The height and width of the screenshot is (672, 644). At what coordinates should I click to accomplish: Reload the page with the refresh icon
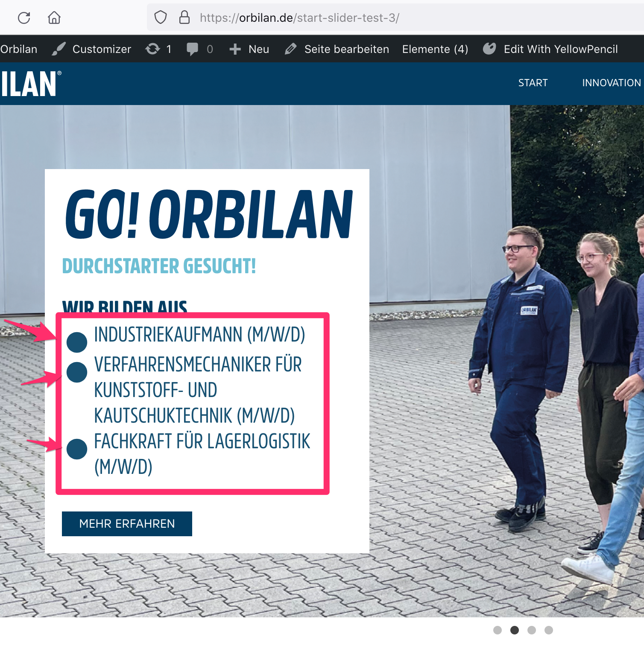(24, 18)
